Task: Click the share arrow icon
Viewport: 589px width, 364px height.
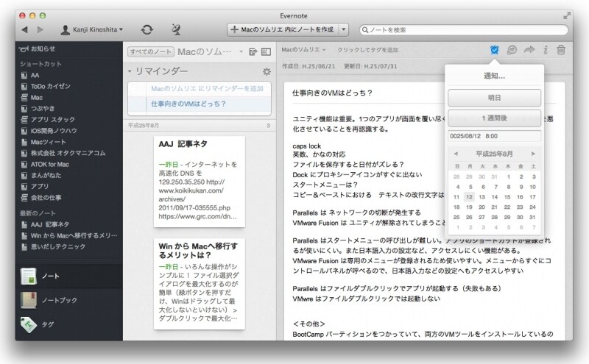Action: tap(528, 50)
